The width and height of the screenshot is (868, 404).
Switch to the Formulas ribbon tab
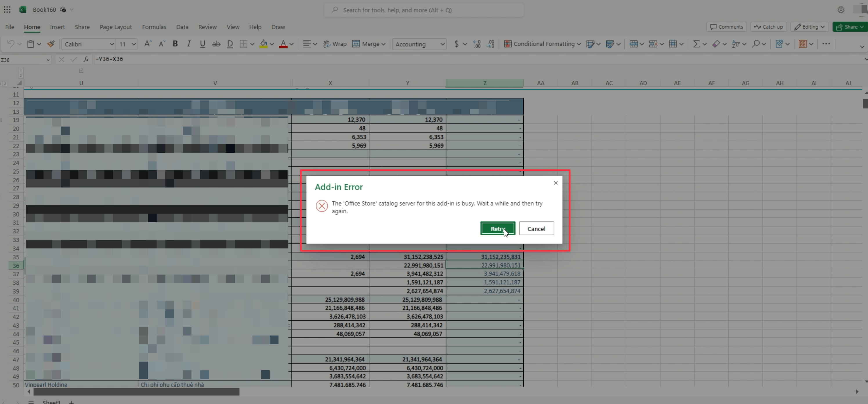tap(154, 27)
